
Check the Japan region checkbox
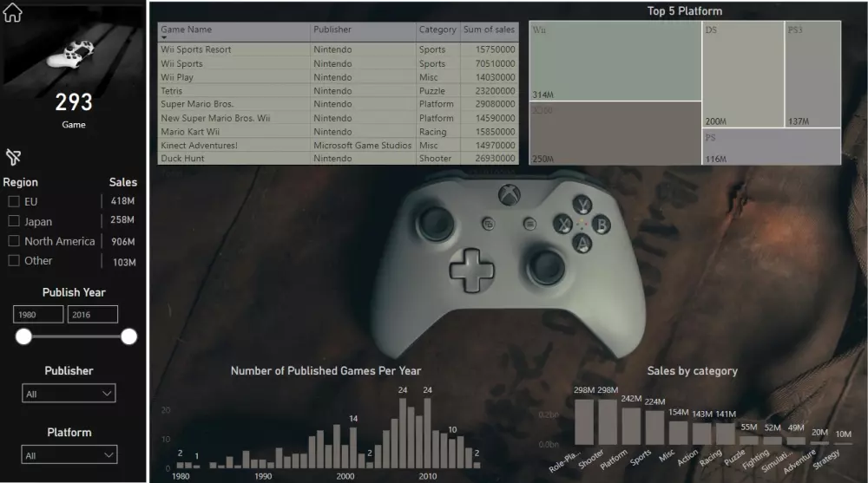[x=14, y=221]
